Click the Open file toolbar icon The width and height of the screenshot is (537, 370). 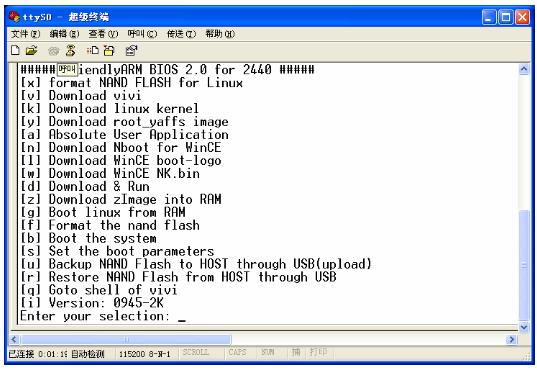[x=31, y=50]
